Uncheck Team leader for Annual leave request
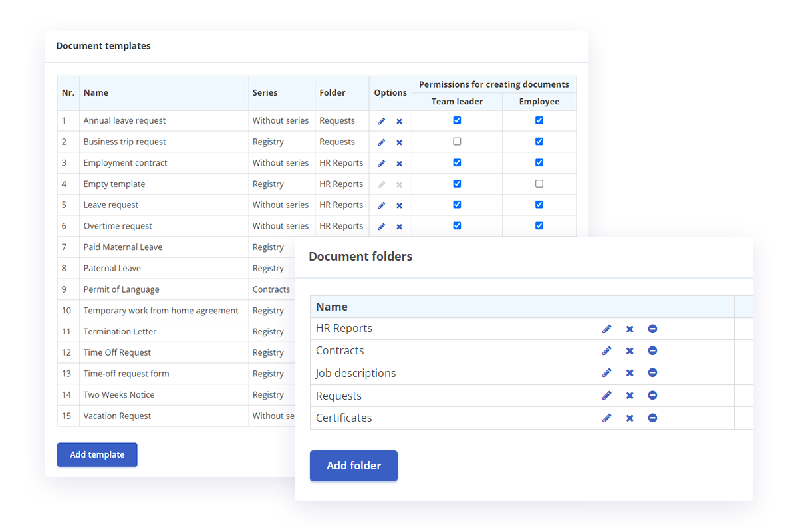Image resolution: width=798 pixels, height=532 pixels. (x=457, y=120)
